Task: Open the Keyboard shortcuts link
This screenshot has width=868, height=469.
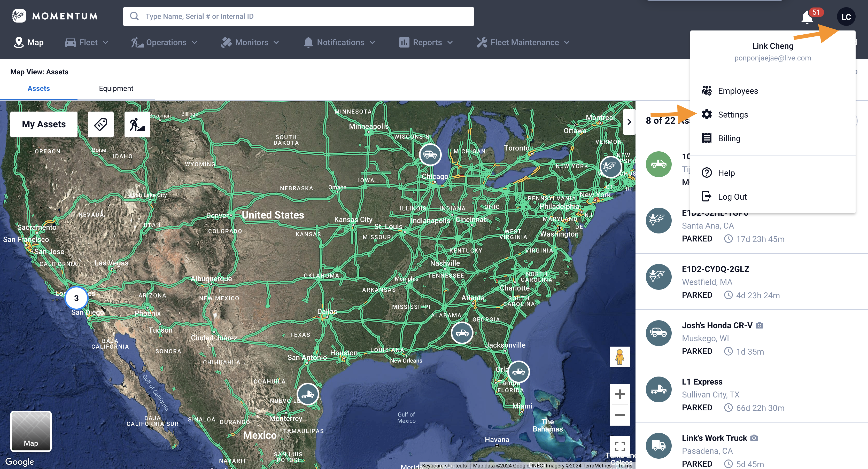Action: point(444,466)
